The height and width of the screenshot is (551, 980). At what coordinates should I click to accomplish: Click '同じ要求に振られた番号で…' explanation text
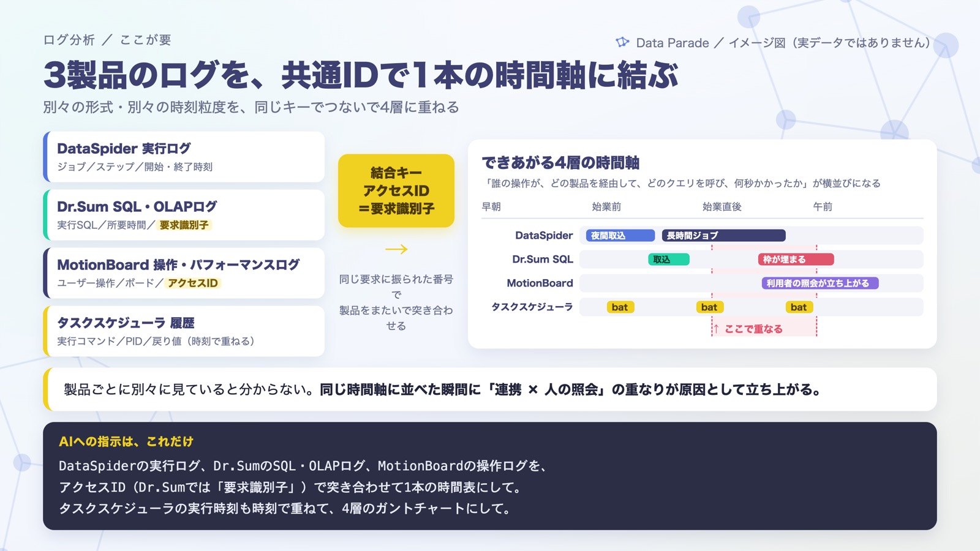[396, 302]
